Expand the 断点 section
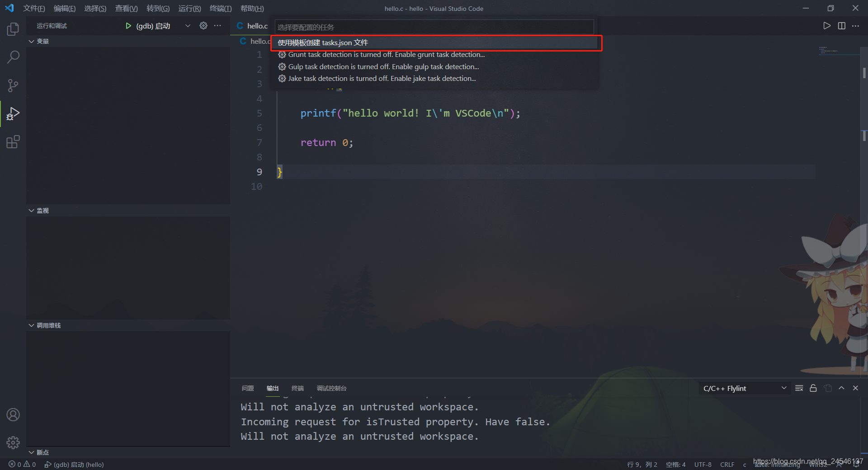This screenshot has width=868, height=470. point(128,452)
